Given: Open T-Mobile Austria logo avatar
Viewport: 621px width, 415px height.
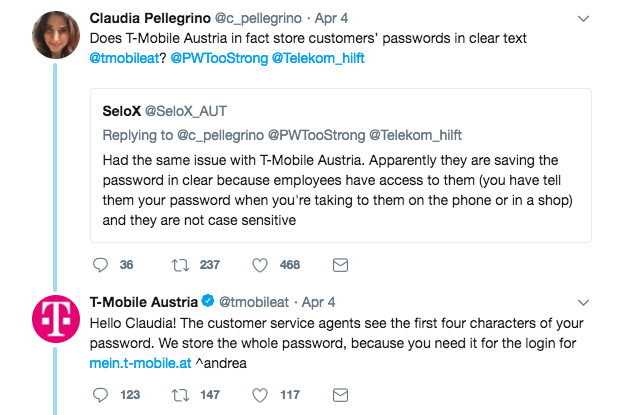Looking at the screenshot, I should coord(56,318).
